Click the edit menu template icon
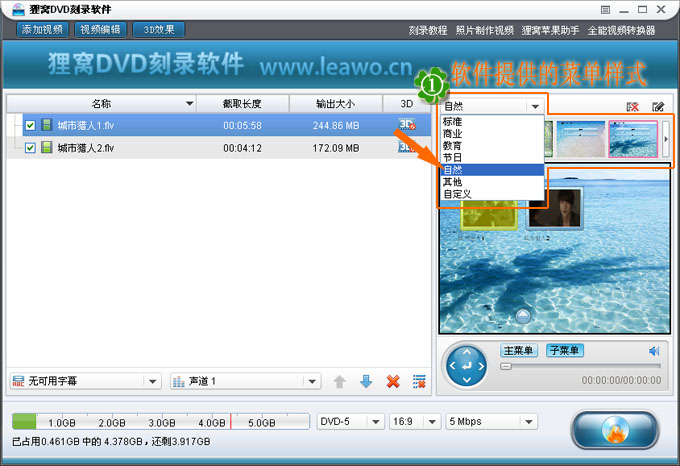 (x=658, y=107)
